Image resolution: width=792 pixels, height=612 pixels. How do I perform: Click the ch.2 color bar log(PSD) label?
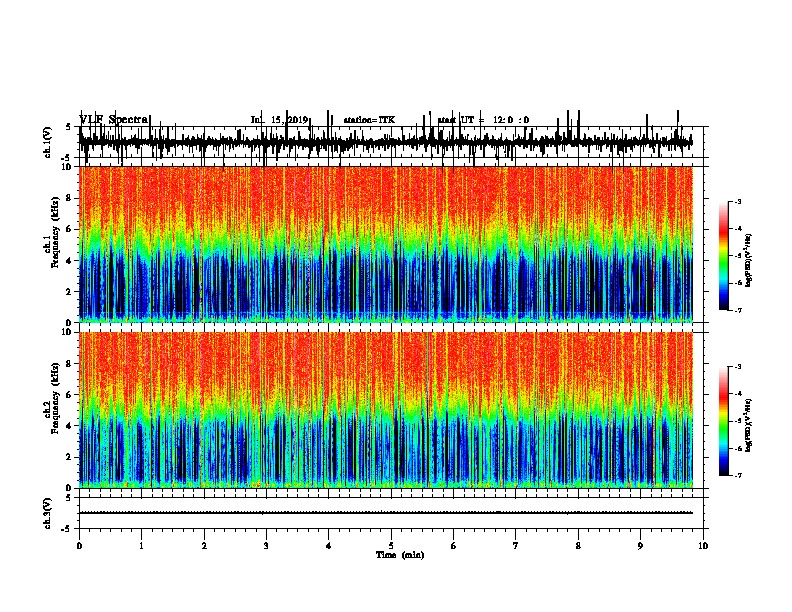click(x=749, y=426)
